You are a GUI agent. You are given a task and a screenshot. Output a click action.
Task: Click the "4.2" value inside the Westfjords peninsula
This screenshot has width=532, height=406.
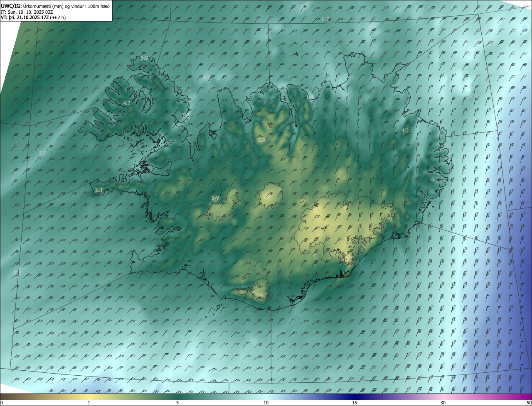(x=127, y=103)
